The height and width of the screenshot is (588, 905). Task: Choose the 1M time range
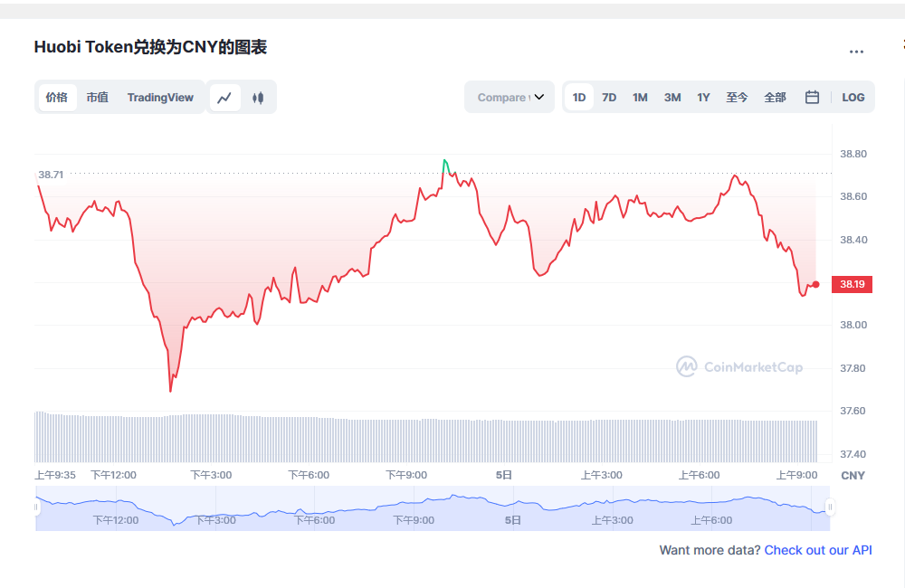640,98
